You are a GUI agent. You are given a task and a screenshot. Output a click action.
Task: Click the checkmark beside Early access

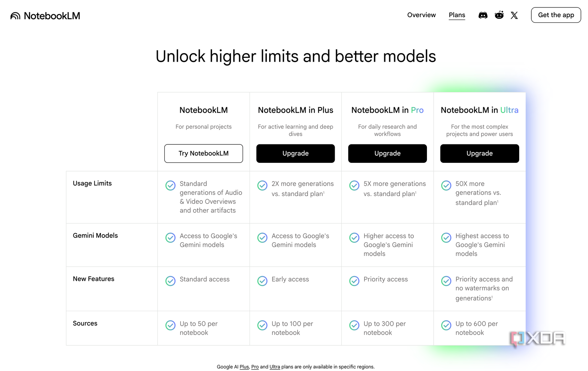[262, 281]
